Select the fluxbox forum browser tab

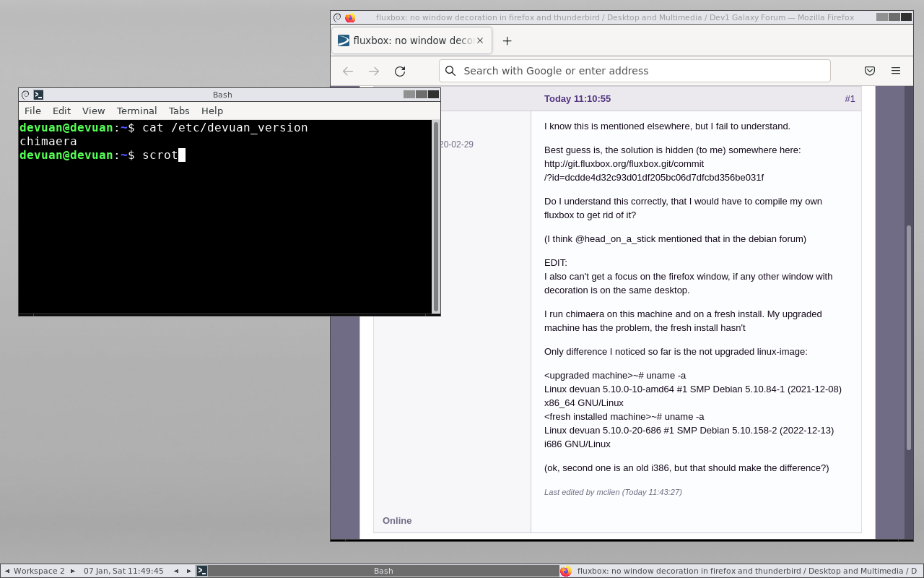point(412,40)
